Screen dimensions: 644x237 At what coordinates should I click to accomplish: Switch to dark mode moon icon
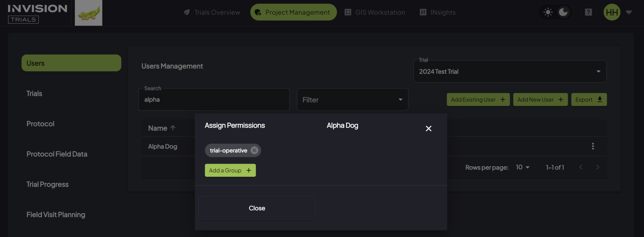coord(563,12)
